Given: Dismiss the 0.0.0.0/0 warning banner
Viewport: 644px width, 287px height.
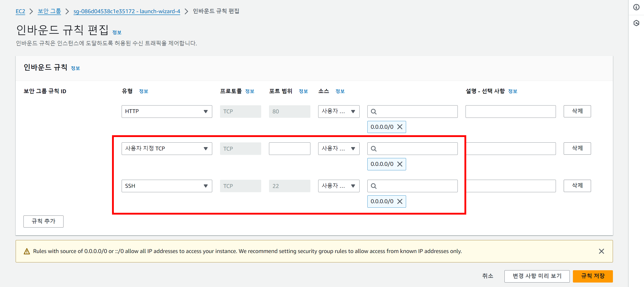Looking at the screenshot, I should tap(601, 251).
